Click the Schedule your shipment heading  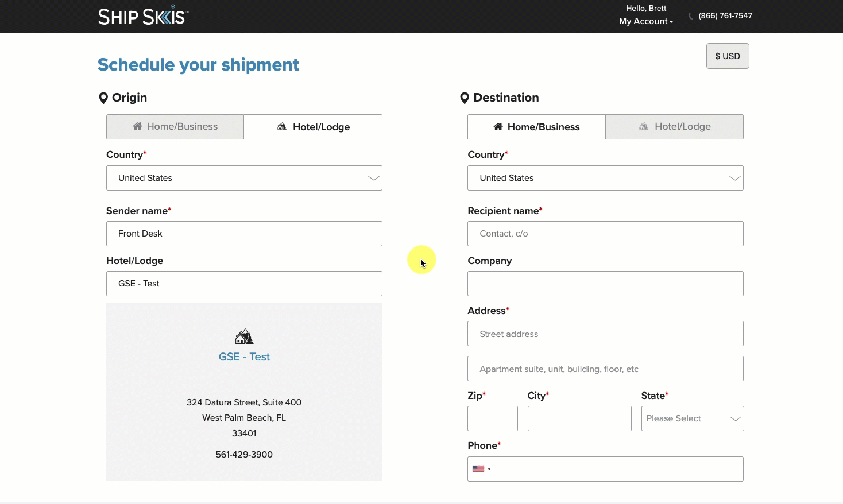pyautogui.click(x=198, y=65)
